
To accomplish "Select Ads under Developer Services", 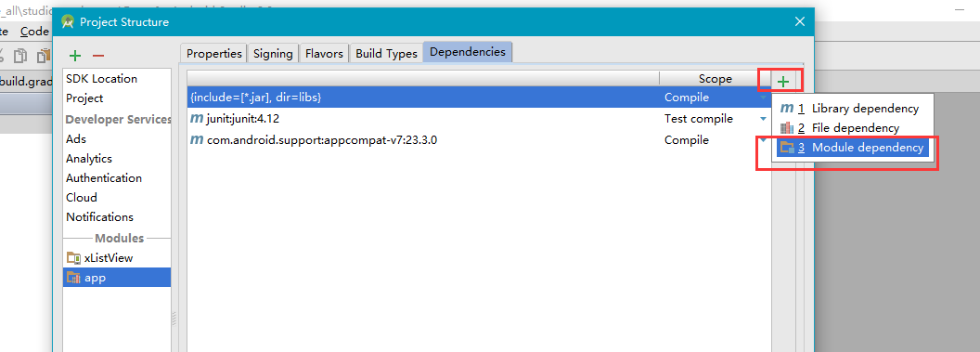I will (76, 138).
